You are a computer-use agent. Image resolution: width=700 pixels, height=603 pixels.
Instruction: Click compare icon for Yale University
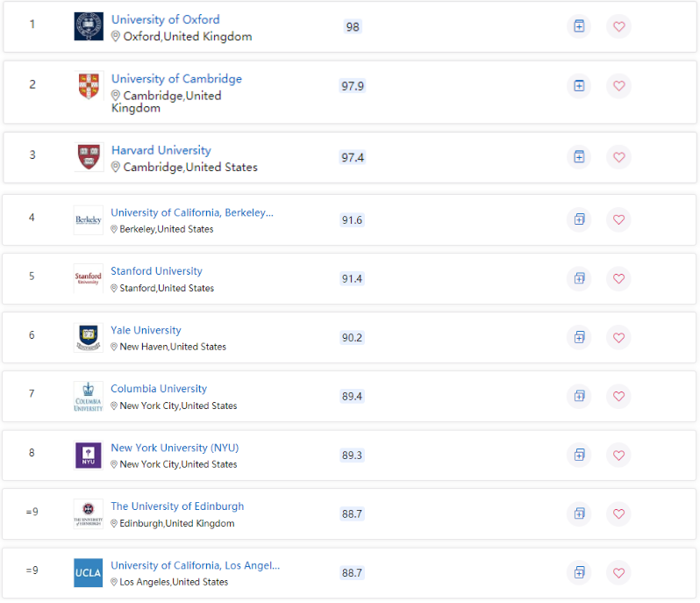[x=579, y=337]
